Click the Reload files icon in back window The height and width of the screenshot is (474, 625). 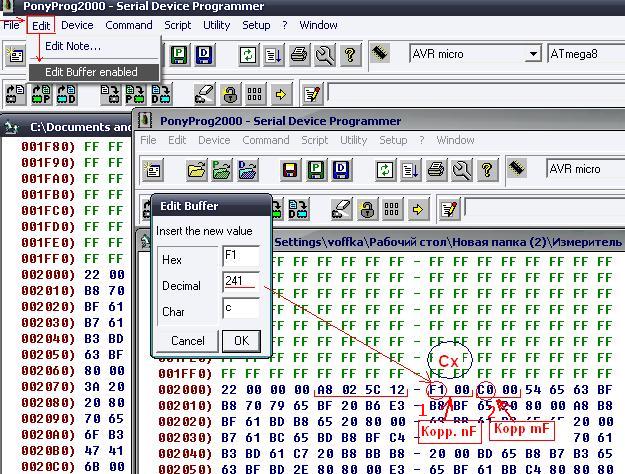tap(247, 54)
